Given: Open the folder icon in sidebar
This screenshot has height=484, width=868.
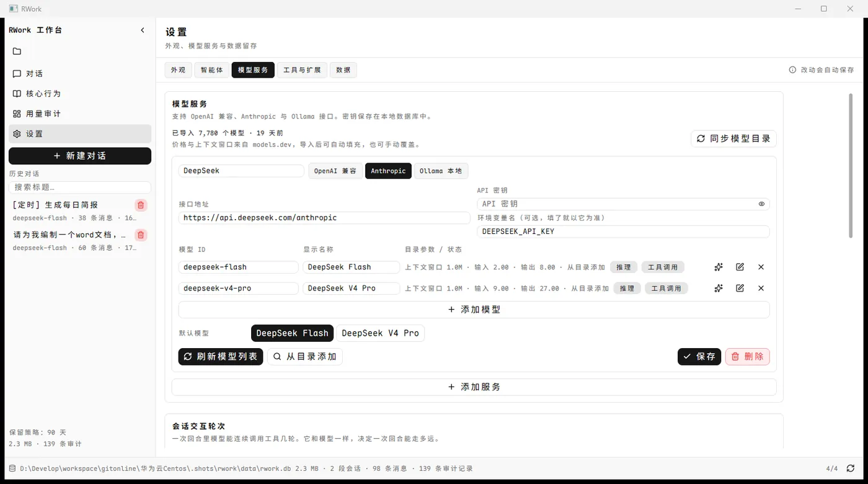Looking at the screenshot, I should point(17,52).
